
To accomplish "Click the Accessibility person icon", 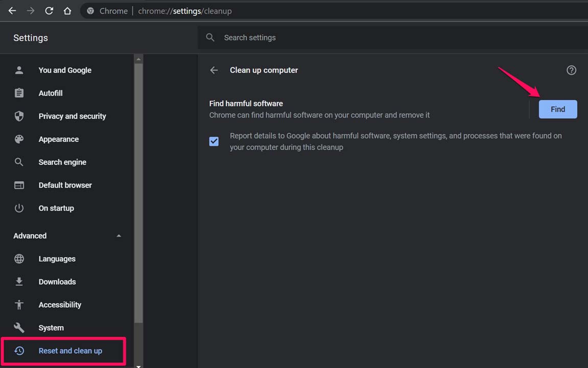I will click(19, 305).
